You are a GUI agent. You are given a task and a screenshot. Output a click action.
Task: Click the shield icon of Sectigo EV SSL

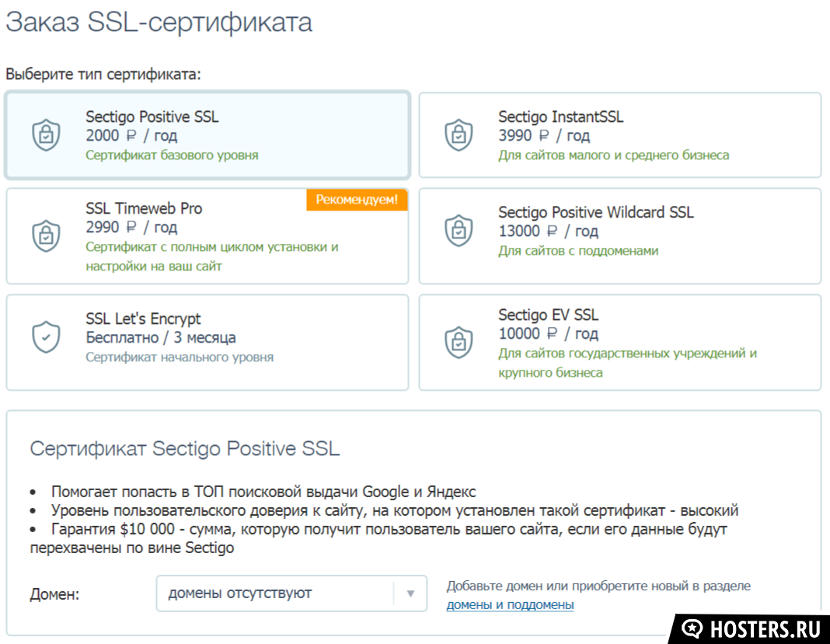pyautogui.click(x=459, y=343)
